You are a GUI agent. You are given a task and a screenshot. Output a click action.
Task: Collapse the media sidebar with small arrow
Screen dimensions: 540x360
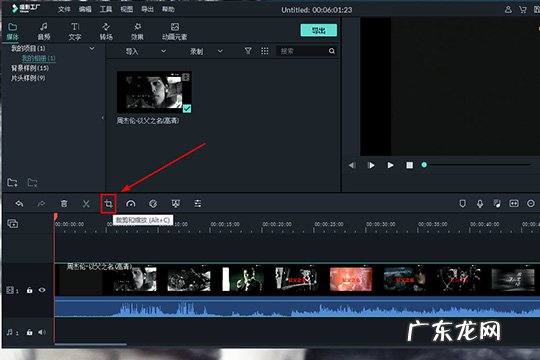tap(102, 118)
